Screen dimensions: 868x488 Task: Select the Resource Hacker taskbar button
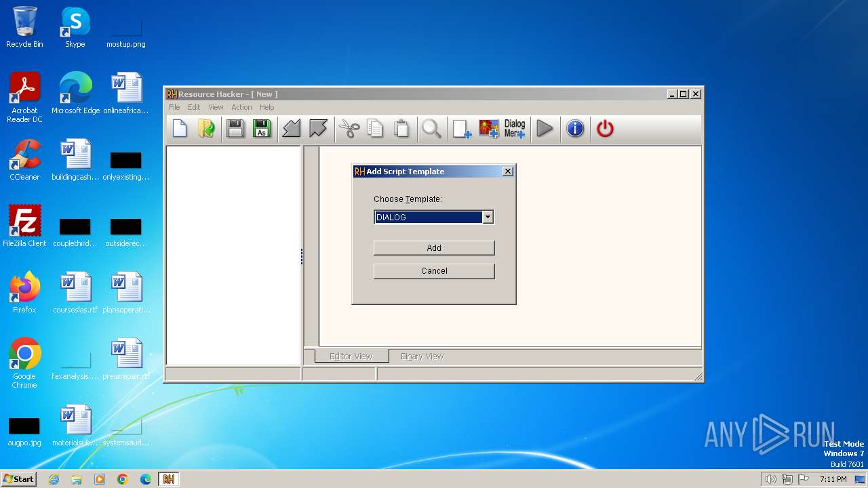[169, 479]
